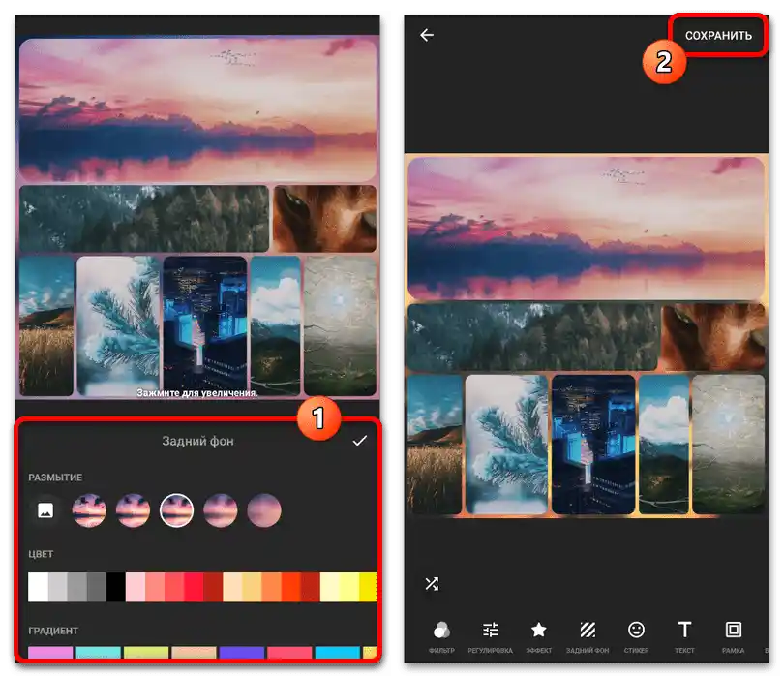The width and height of the screenshot is (784, 678).
Task: Choose the indigo gradient swatch
Action: [x=242, y=653]
